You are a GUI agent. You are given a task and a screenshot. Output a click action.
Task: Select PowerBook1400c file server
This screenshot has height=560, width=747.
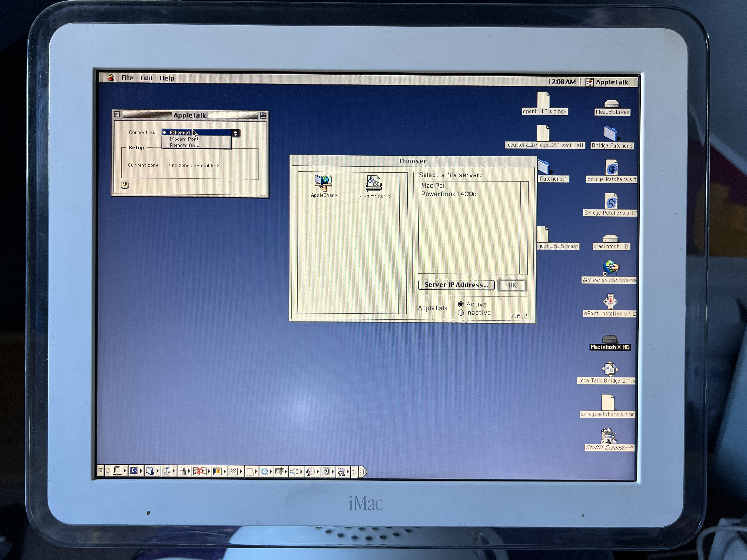coord(448,194)
